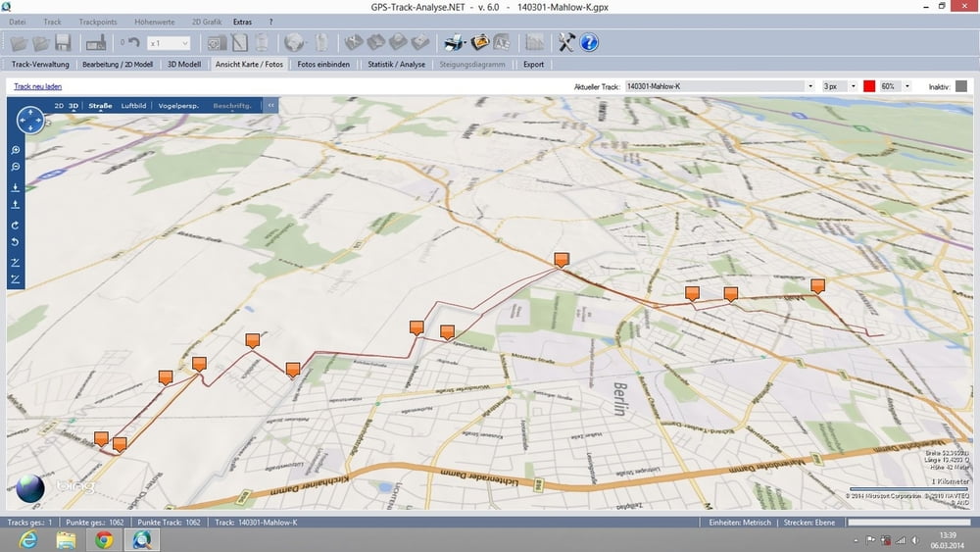Viewport: 980px width, 552px height.
Task: Select Vogelpersp. bird's eye view
Action: point(178,106)
